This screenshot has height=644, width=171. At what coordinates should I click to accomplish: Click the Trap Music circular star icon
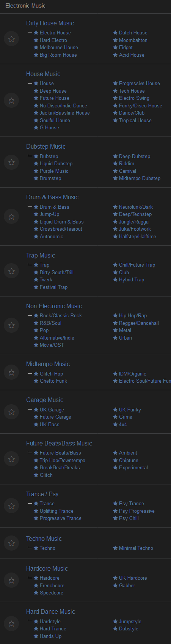point(11,271)
